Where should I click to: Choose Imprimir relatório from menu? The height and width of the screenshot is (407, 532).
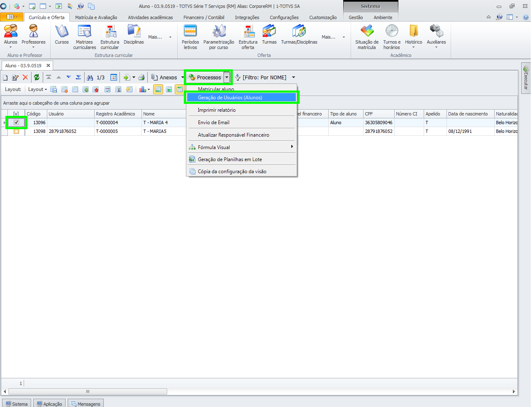pos(242,110)
